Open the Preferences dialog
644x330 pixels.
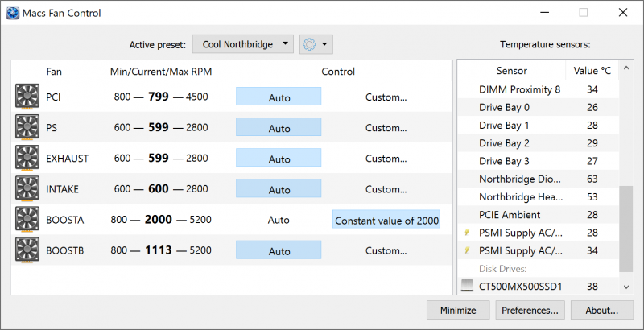pyautogui.click(x=529, y=310)
